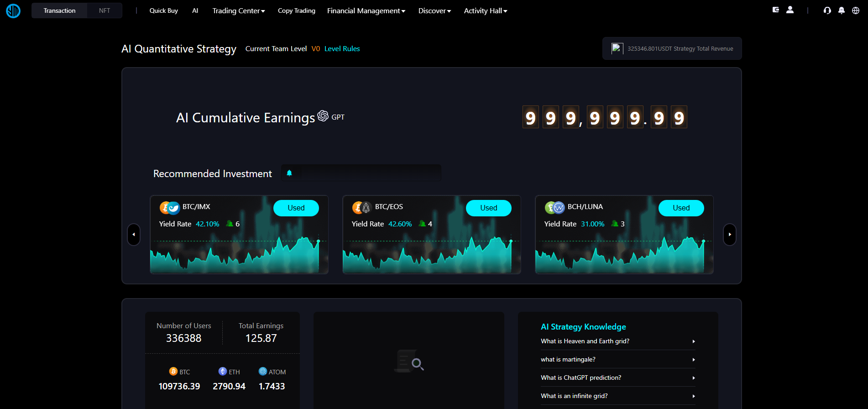Screen dimensions: 868x409
Task: Click the ChatGPT logo beside Cumulative Earnings
Action: pos(323,116)
